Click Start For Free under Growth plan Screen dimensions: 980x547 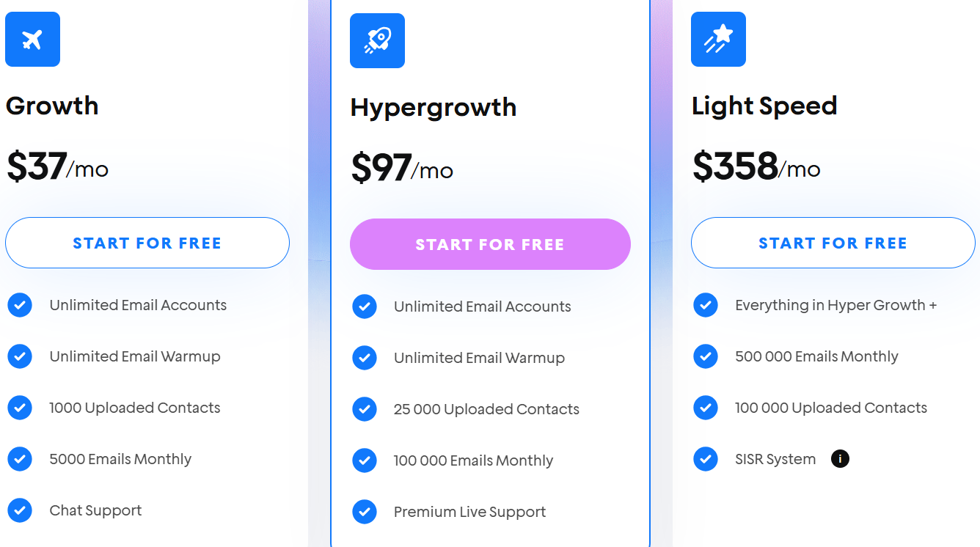(147, 243)
